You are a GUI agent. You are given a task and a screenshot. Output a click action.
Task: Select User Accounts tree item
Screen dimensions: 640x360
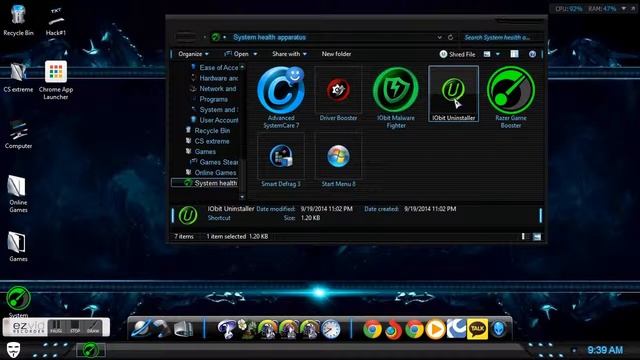215,120
